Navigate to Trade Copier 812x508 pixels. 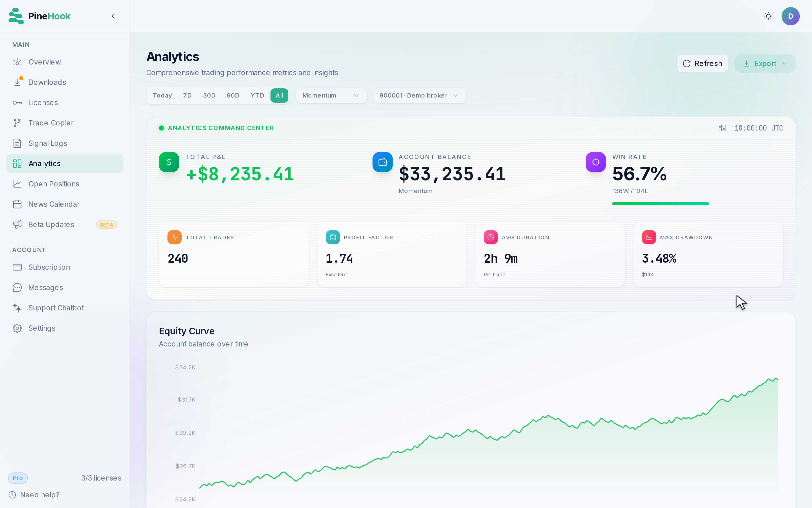coord(64,123)
